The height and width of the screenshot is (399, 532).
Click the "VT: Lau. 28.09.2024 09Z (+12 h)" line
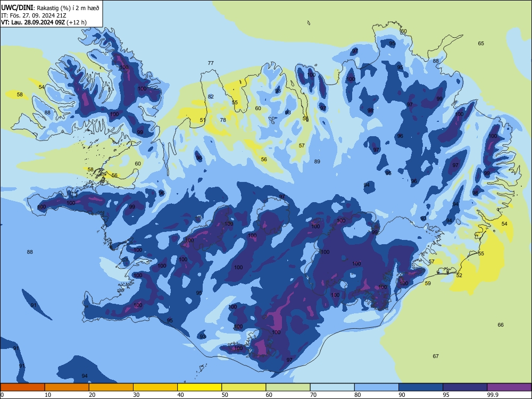tap(44, 22)
